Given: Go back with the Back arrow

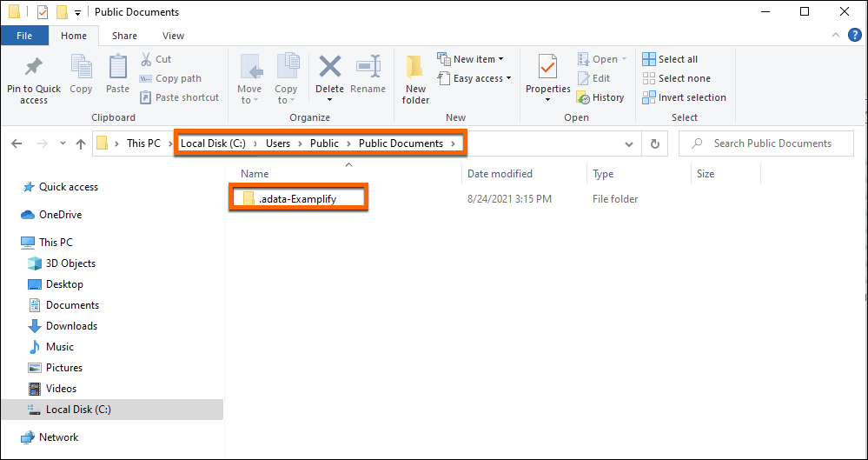Looking at the screenshot, I should (x=17, y=143).
